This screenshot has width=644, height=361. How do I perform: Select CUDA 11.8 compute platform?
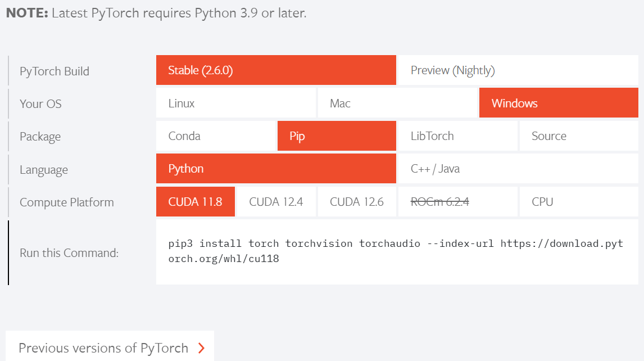click(196, 202)
